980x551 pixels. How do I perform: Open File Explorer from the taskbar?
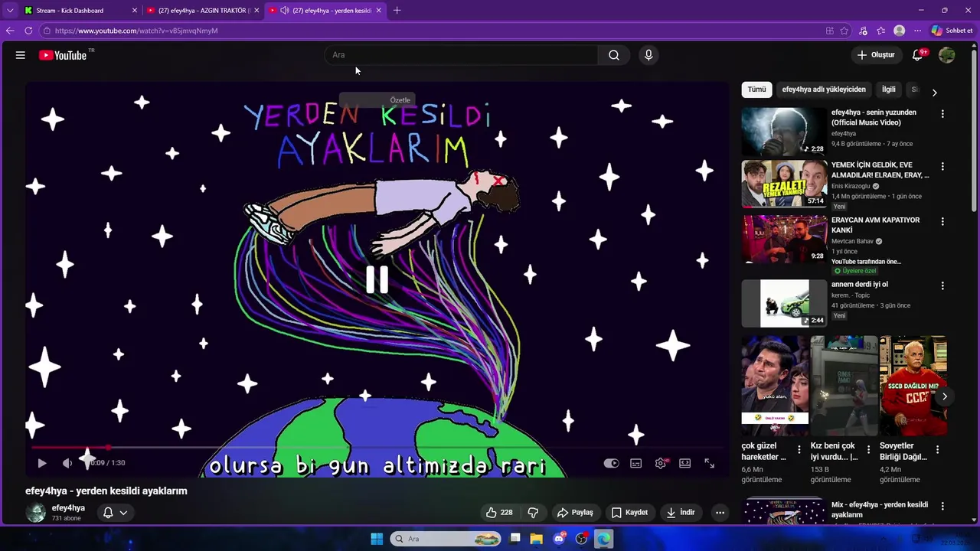537,539
